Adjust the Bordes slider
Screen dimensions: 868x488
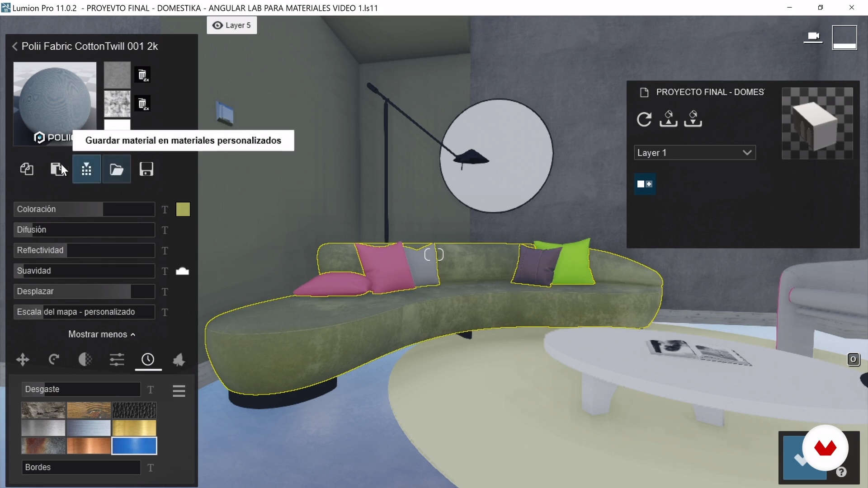(x=81, y=467)
